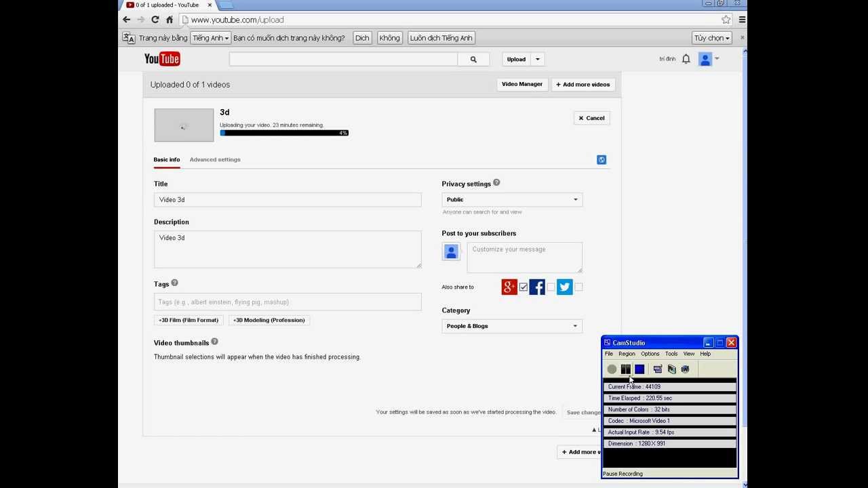868x488 pixels.
Task: Add the suggested tag 3D Modeling (Profession)
Action: click(269, 320)
